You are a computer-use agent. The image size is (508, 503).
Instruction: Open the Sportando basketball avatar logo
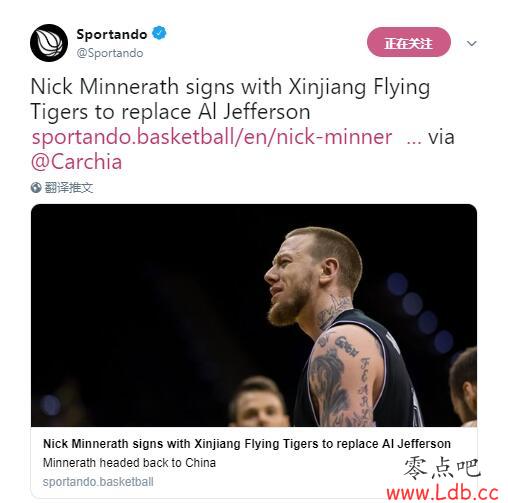pos(49,43)
